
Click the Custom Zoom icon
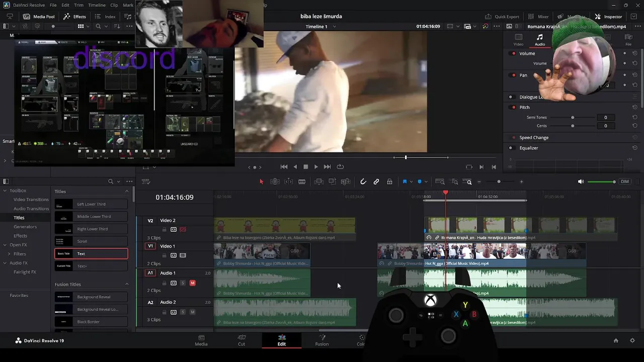pos(467,182)
